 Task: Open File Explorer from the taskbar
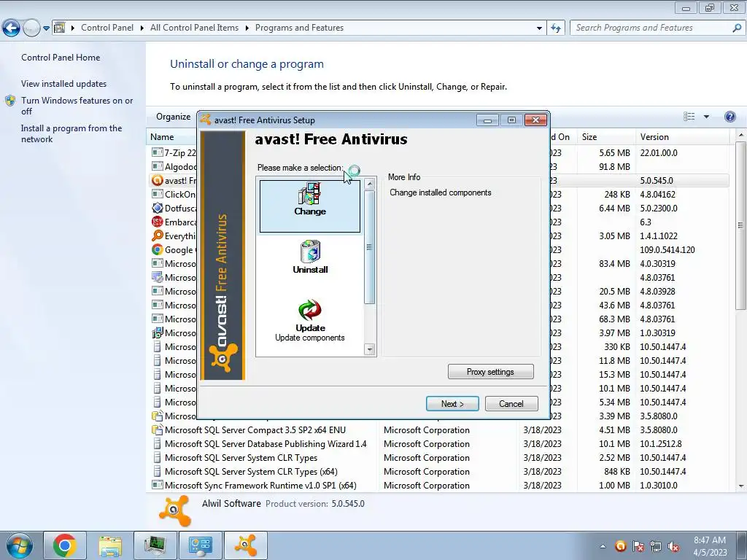click(x=110, y=545)
